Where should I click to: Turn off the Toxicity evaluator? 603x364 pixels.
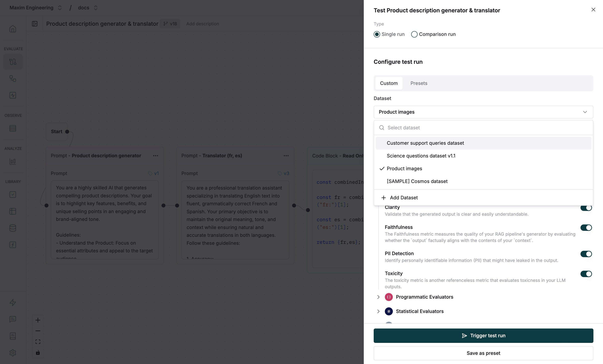click(x=586, y=274)
